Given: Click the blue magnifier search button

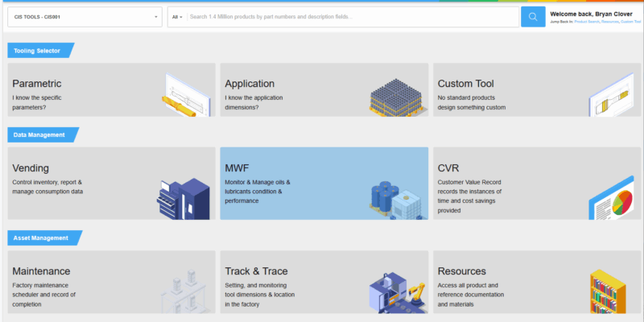Looking at the screenshot, I should pyautogui.click(x=533, y=17).
